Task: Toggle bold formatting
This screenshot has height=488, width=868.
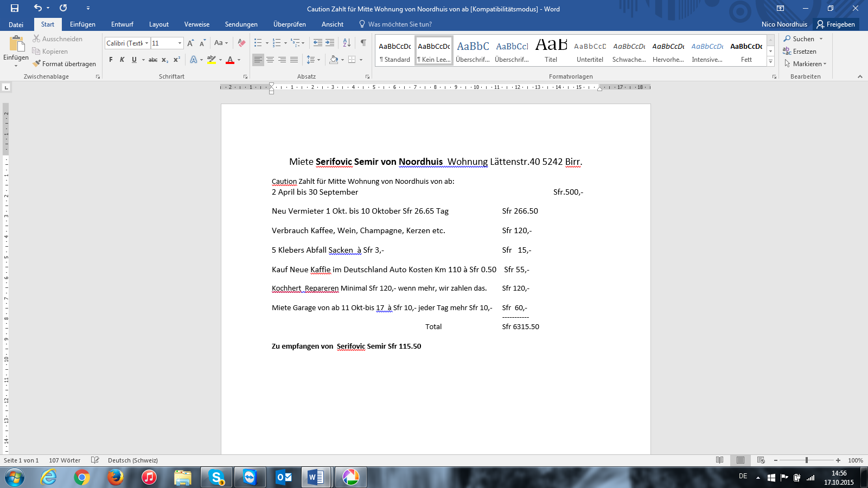Action: pyautogui.click(x=111, y=60)
